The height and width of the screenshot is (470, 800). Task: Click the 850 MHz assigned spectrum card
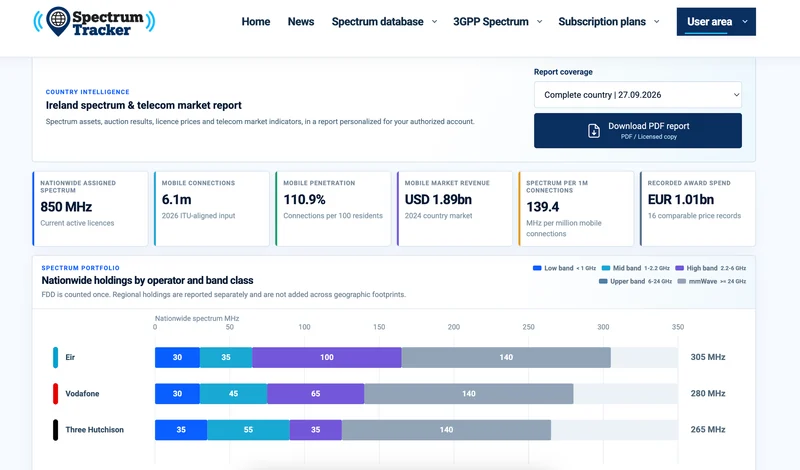coord(90,209)
